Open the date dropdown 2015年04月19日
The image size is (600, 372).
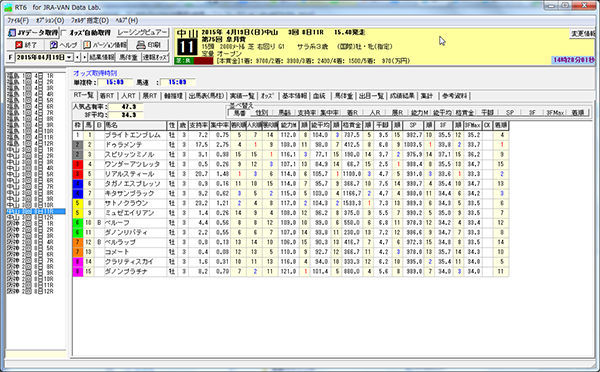[69, 57]
